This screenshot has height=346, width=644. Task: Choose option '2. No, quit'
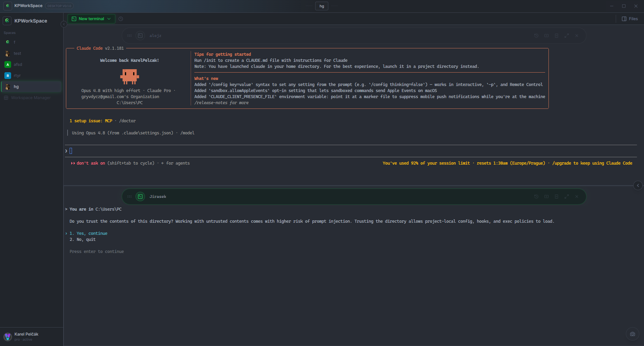click(x=83, y=240)
